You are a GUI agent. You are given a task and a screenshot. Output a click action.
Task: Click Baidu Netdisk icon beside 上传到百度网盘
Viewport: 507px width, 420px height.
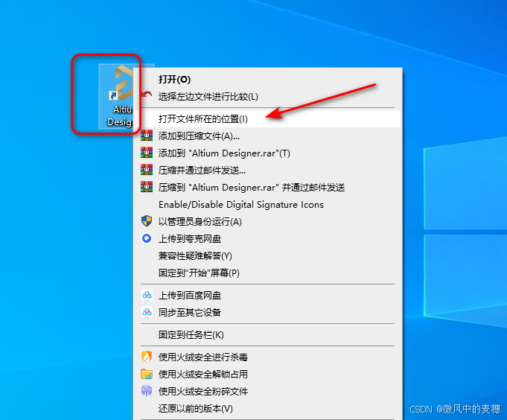click(147, 295)
